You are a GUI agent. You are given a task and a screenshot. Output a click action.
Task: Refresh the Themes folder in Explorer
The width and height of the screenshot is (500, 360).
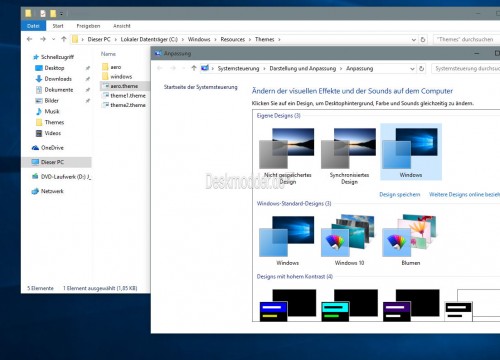point(423,39)
